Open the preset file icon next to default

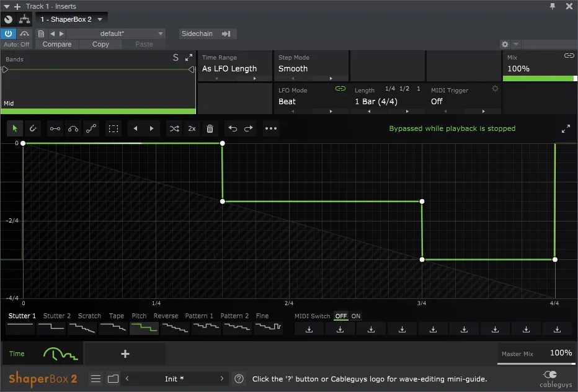pyautogui.click(x=41, y=33)
